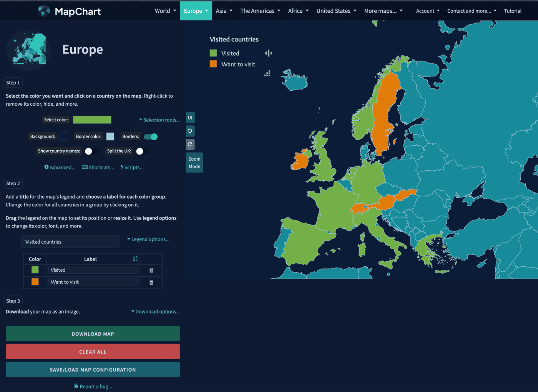The height and width of the screenshot is (392, 538).
Task: Delete the Visited legend row
Action: point(151,270)
